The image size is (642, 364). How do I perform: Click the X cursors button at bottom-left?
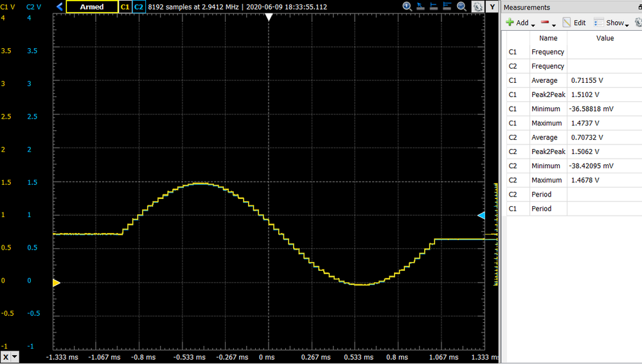(x=5, y=357)
